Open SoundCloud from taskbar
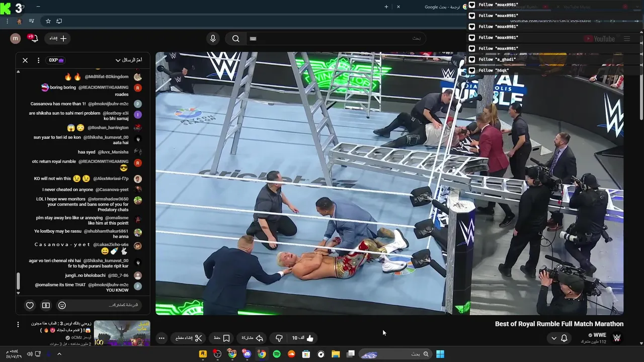This screenshot has height=362, width=644. 291,354
